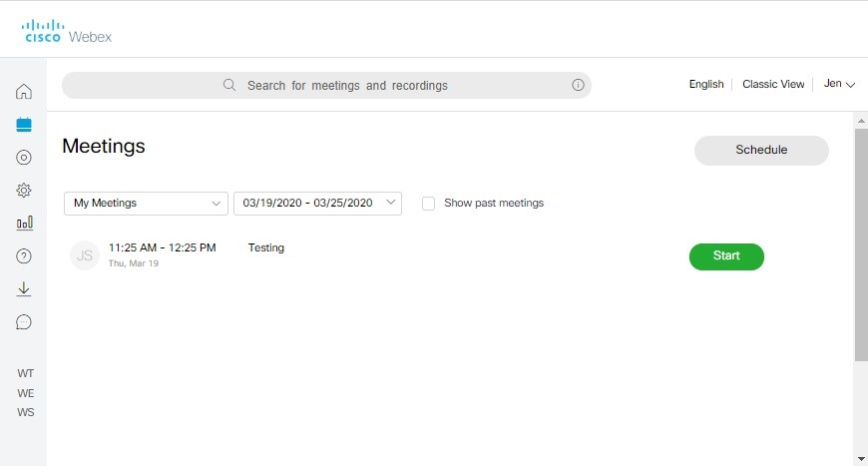Click the search info icon
The image size is (868, 466).
click(578, 86)
